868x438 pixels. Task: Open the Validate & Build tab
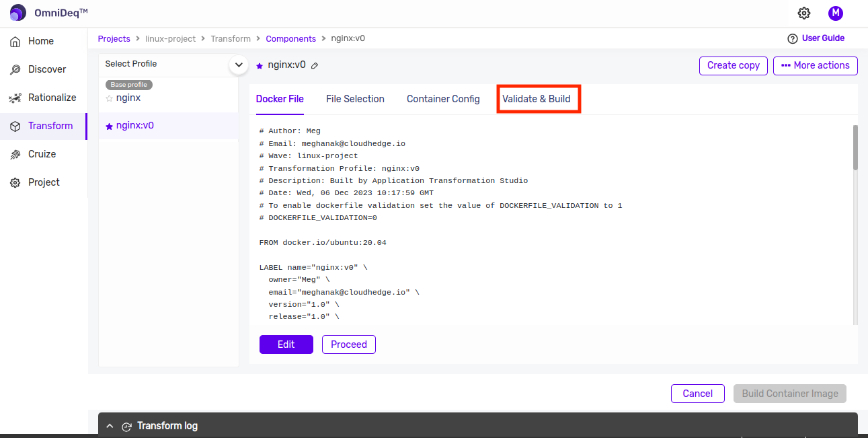(537, 99)
